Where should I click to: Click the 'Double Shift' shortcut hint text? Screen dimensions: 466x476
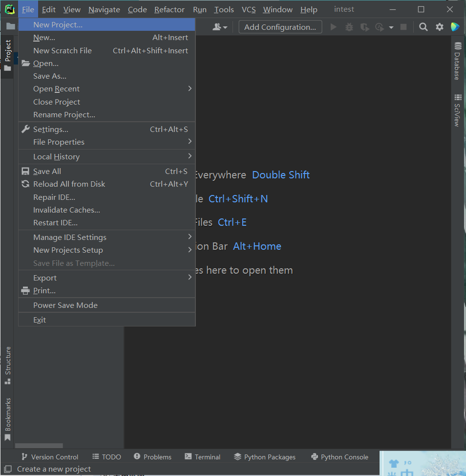(281, 174)
